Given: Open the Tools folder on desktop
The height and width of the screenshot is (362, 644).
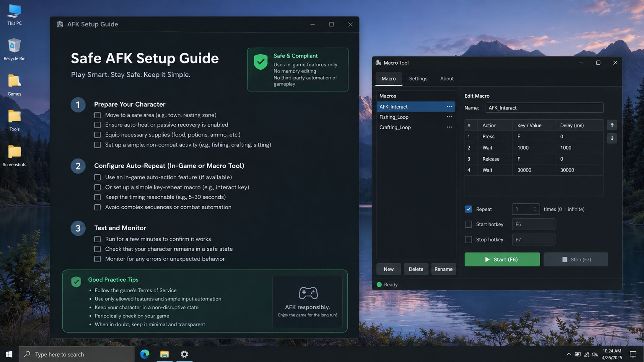Looking at the screenshot, I should pos(14,120).
